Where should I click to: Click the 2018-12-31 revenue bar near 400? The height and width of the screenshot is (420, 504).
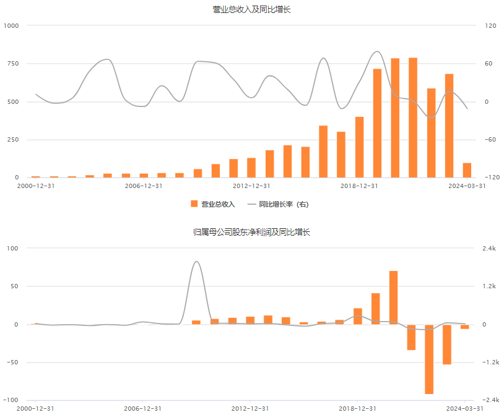point(359,147)
